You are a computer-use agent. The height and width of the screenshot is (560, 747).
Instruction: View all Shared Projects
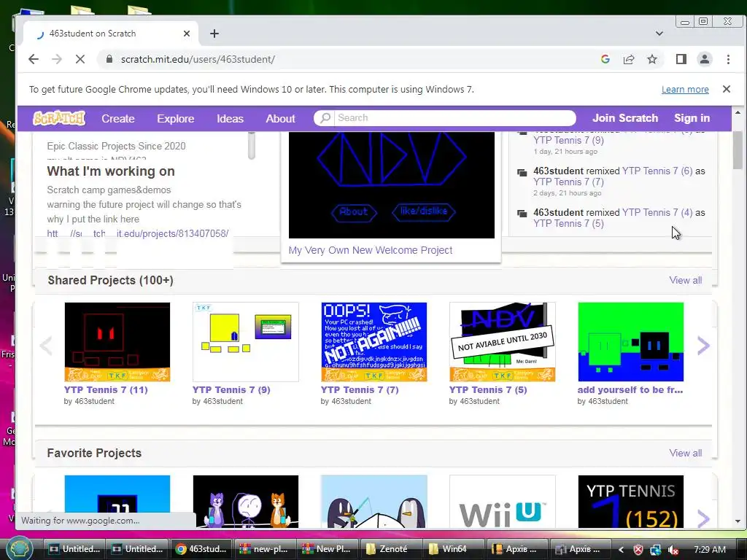tap(686, 280)
